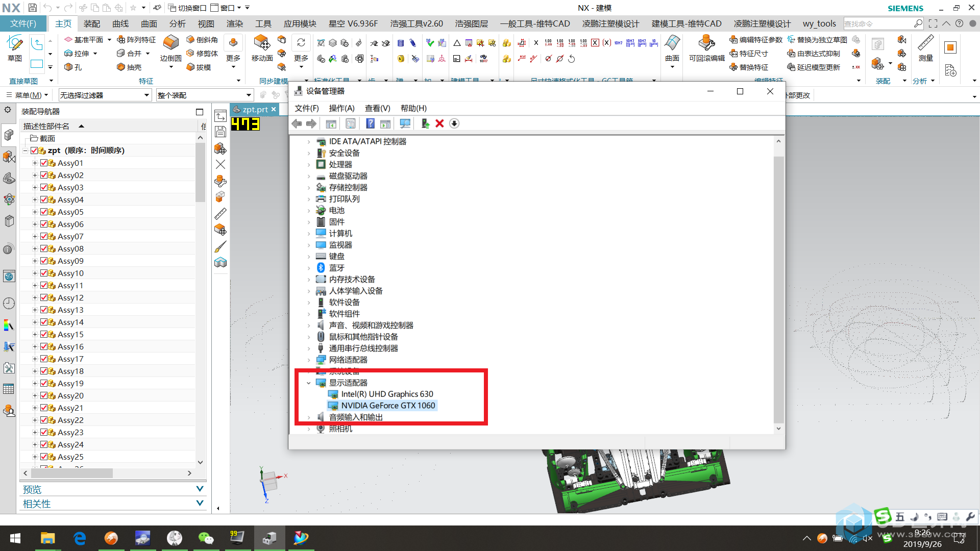Open the 整个装配 scope dropdown
Image resolution: width=980 pixels, height=551 pixels.
click(x=205, y=95)
